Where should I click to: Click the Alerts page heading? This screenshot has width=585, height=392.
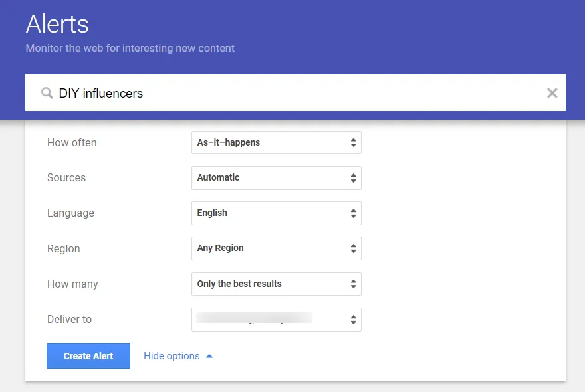57,25
